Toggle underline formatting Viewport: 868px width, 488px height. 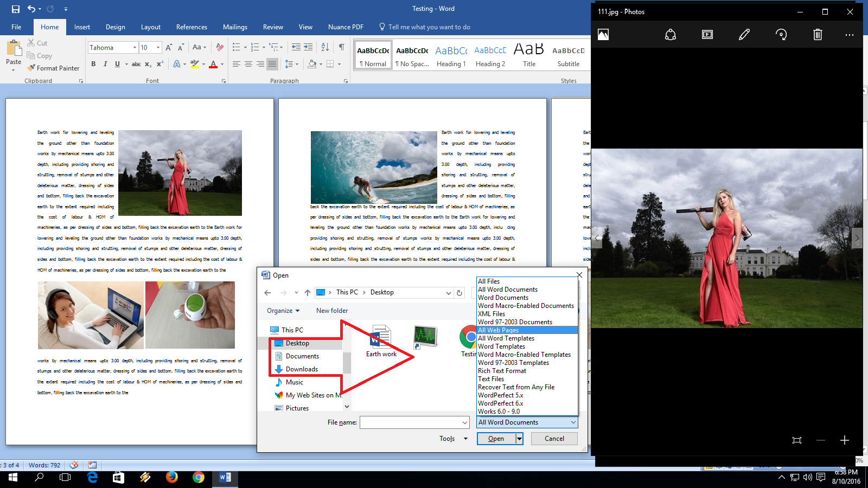117,64
